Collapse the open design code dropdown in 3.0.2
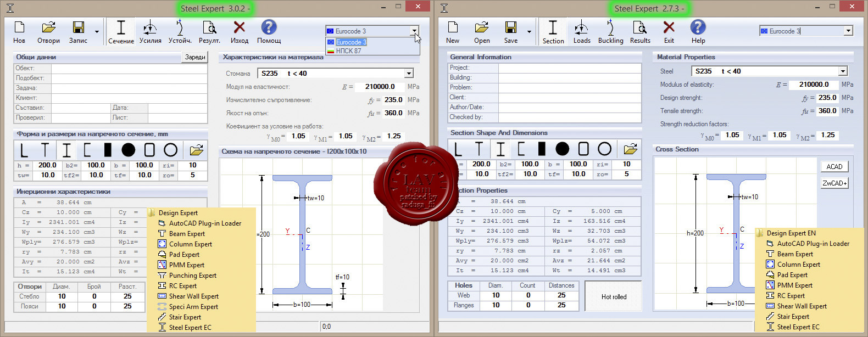The width and height of the screenshot is (868, 337). tap(414, 31)
